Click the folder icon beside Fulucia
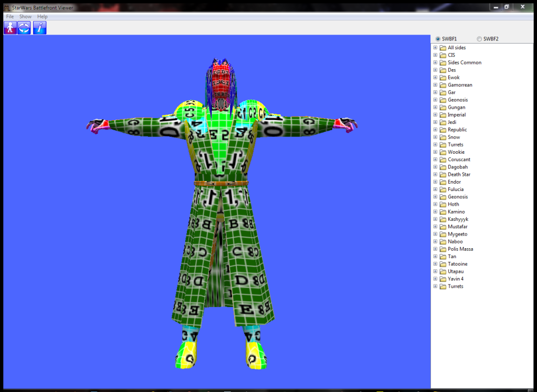The image size is (537, 392). (443, 189)
